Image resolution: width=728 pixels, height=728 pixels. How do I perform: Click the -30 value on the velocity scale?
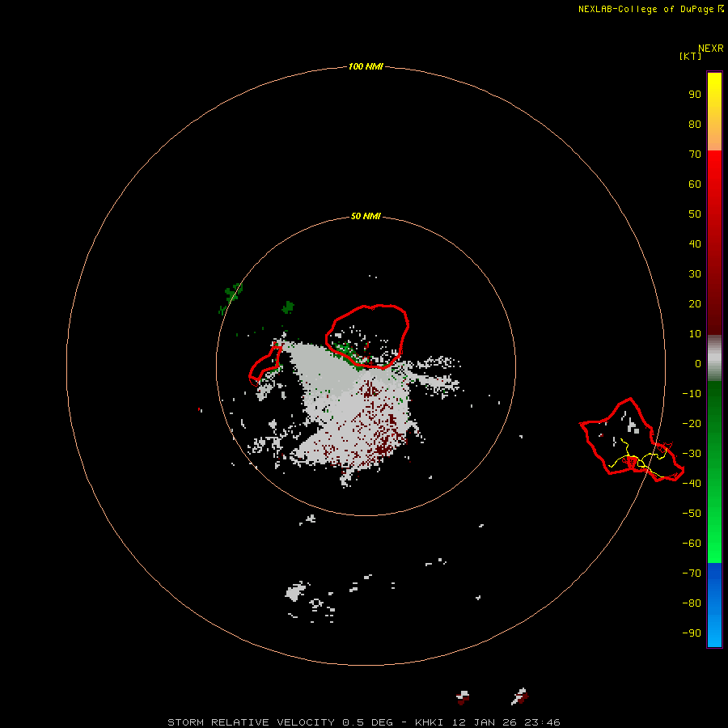[x=692, y=454]
